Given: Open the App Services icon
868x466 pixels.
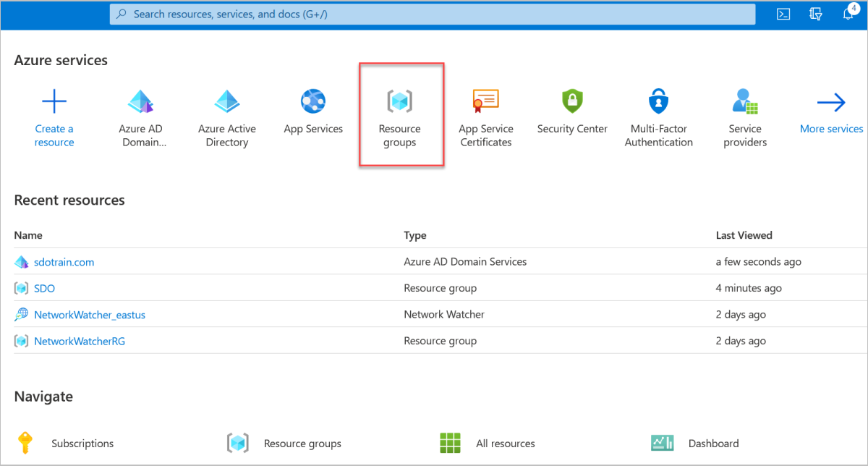Looking at the screenshot, I should [x=313, y=102].
